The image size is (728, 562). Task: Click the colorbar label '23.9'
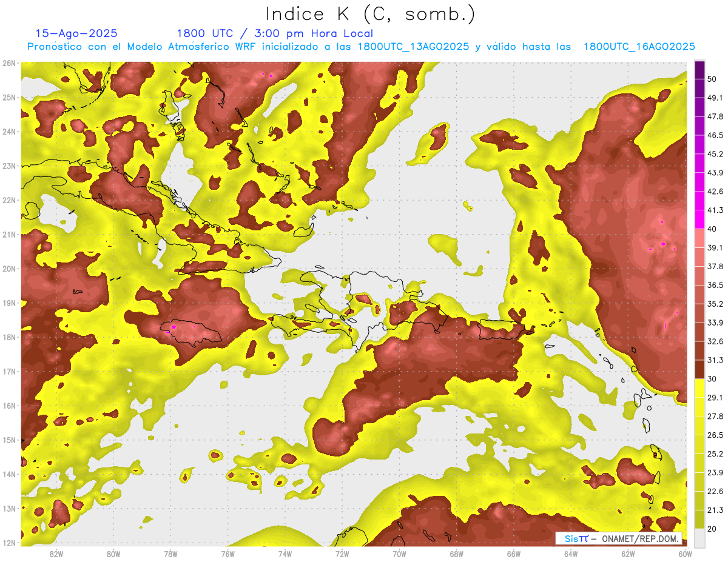[x=715, y=473]
